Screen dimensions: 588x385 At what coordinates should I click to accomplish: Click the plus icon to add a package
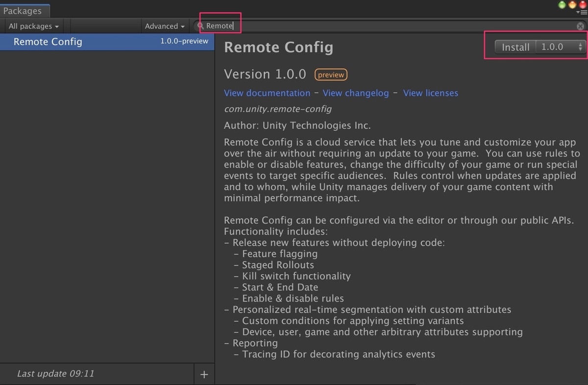pyautogui.click(x=204, y=374)
